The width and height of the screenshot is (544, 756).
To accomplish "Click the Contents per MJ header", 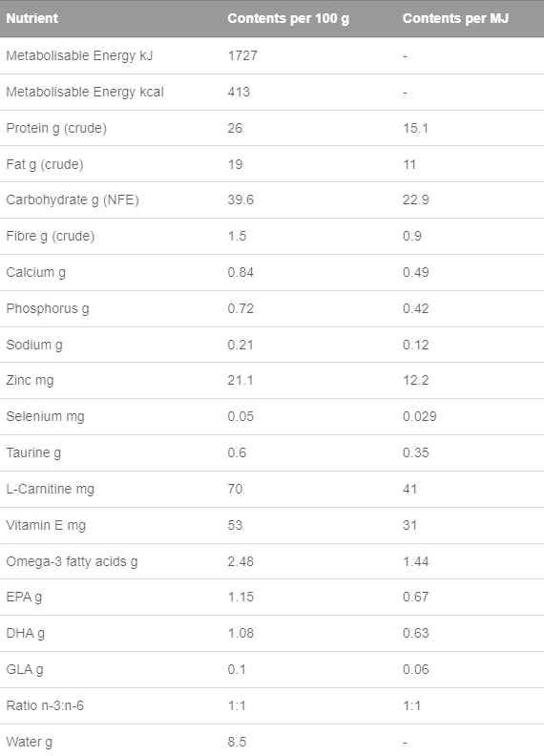I will pyautogui.click(x=456, y=19).
